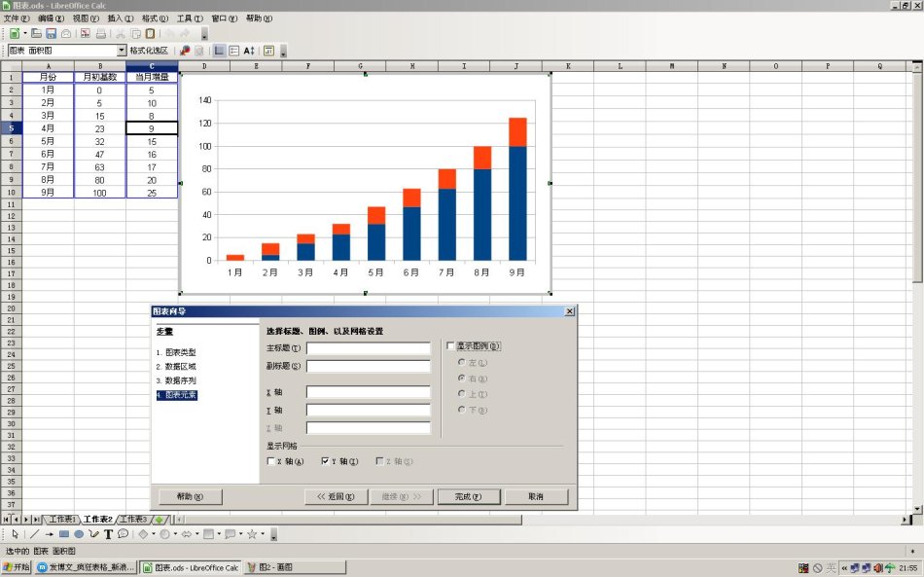
Task: Click the Paste clipboard icon
Action: click(150, 34)
